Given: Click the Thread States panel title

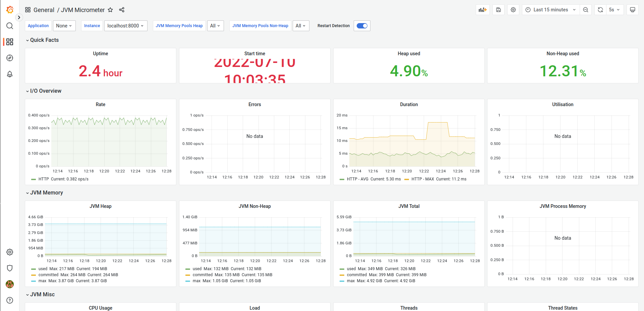Looking at the screenshot, I should (x=563, y=308).
